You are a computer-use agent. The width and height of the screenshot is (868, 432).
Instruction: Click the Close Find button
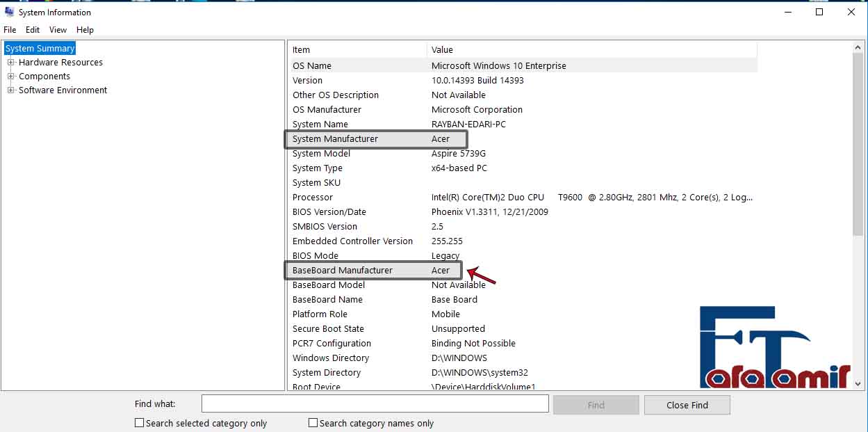point(687,405)
